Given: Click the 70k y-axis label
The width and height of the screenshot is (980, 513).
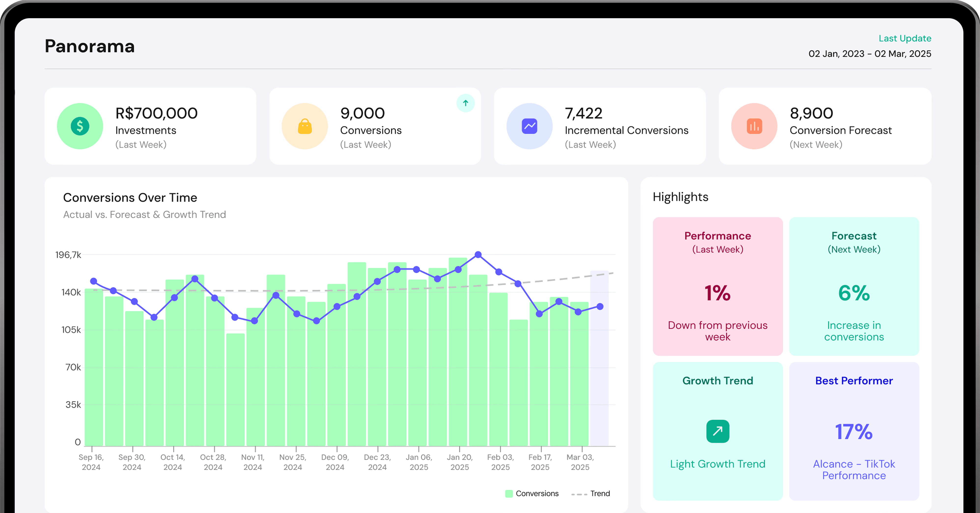Looking at the screenshot, I should coord(73,367).
